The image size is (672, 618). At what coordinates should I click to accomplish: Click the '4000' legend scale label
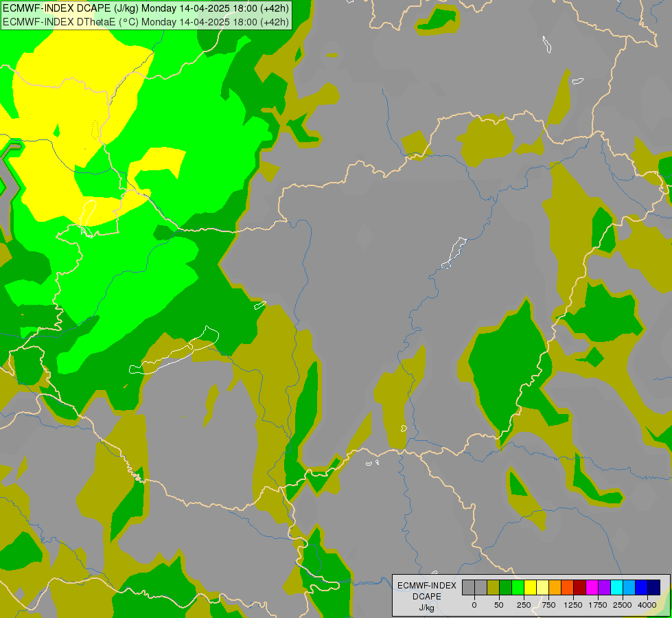pyautogui.click(x=647, y=605)
